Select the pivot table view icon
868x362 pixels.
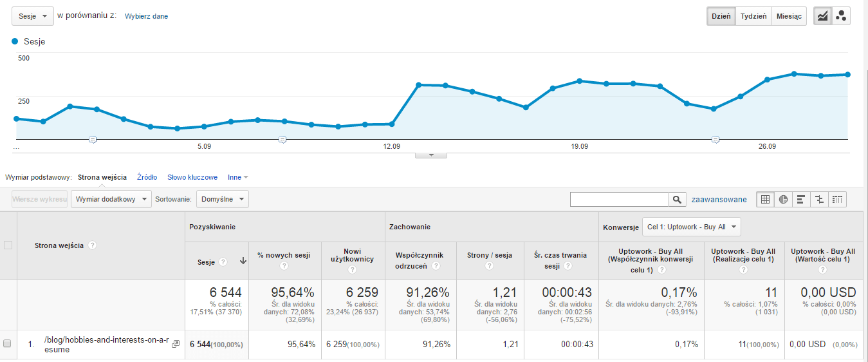(837, 200)
